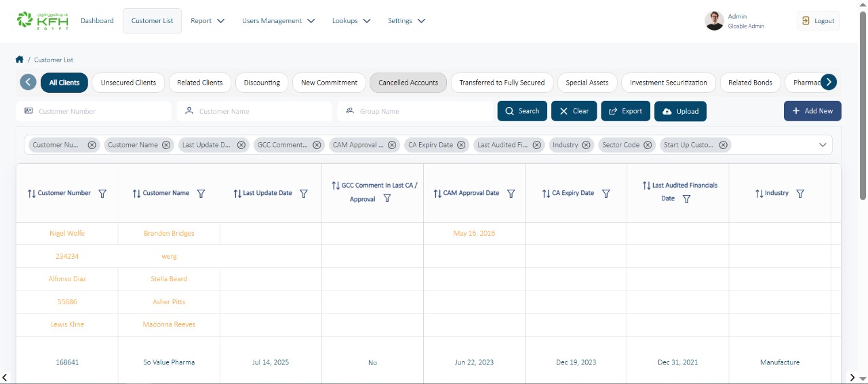Click the Add New button

pos(812,111)
